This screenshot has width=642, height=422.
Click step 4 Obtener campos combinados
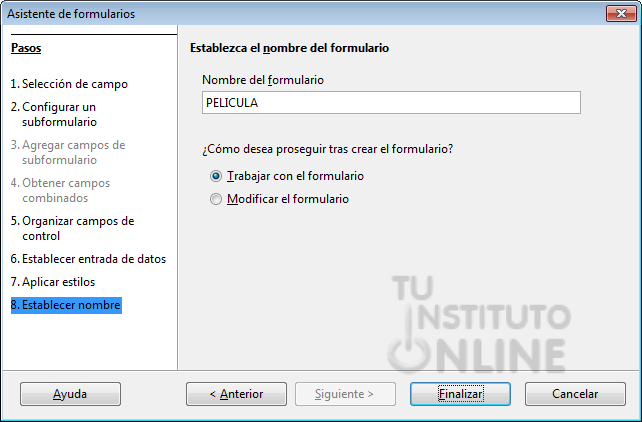[x=61, y=190]
